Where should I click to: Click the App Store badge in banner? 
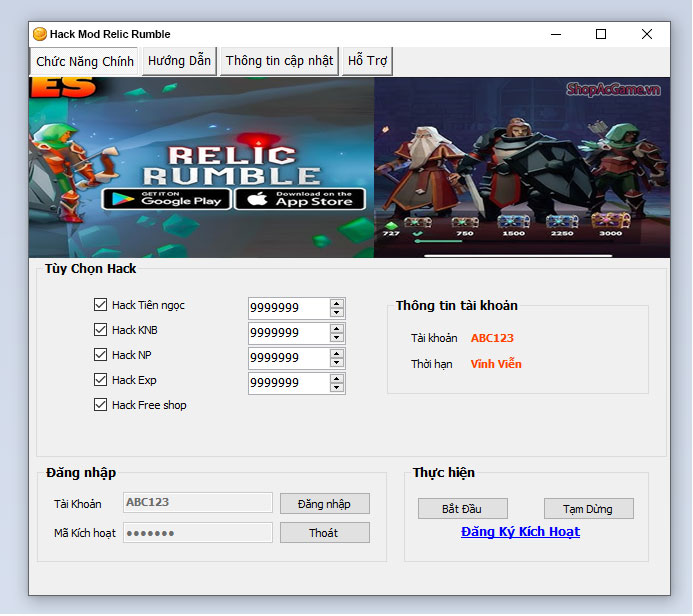point(300,199)
